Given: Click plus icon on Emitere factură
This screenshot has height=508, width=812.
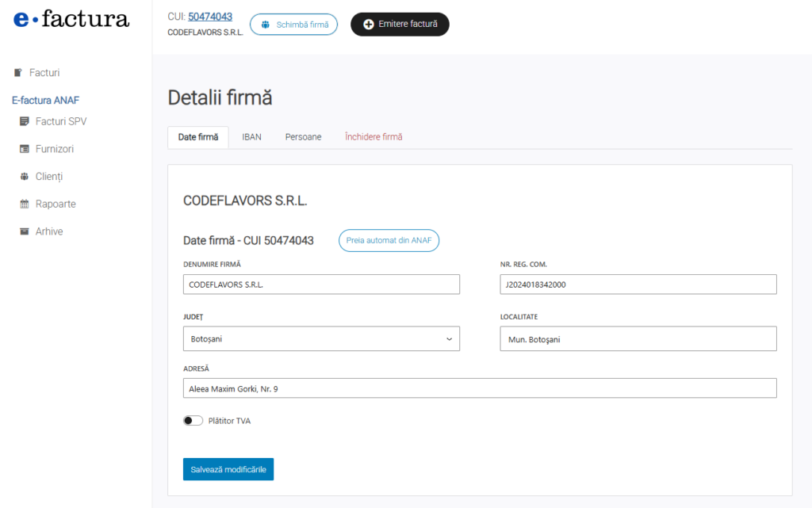Looking at the screenshot, I should [369, 25].
